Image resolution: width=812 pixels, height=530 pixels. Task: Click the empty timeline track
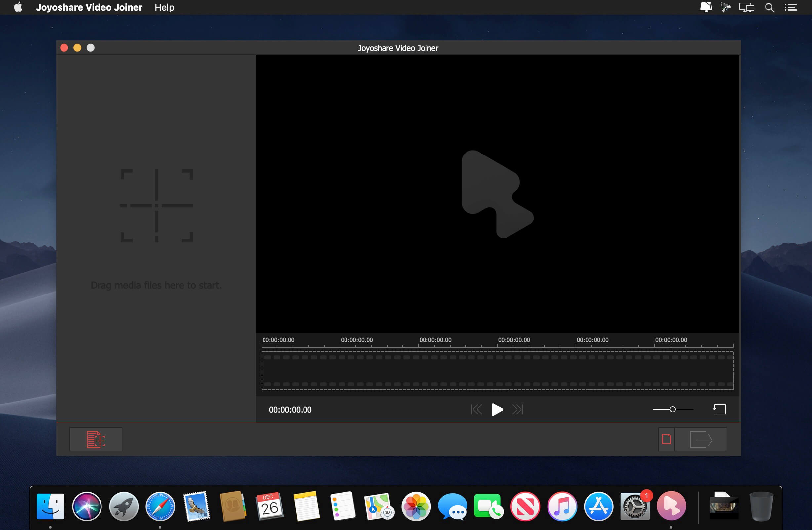pyautogui.click(x=497, y=371)
